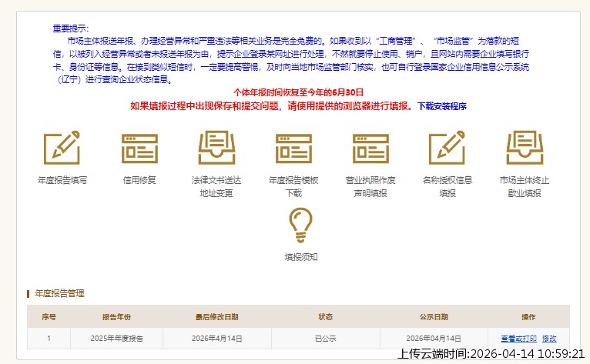Select the 2025年年度报告 table cell
This screenshot has height=364, width=590.
pos(116,339)
